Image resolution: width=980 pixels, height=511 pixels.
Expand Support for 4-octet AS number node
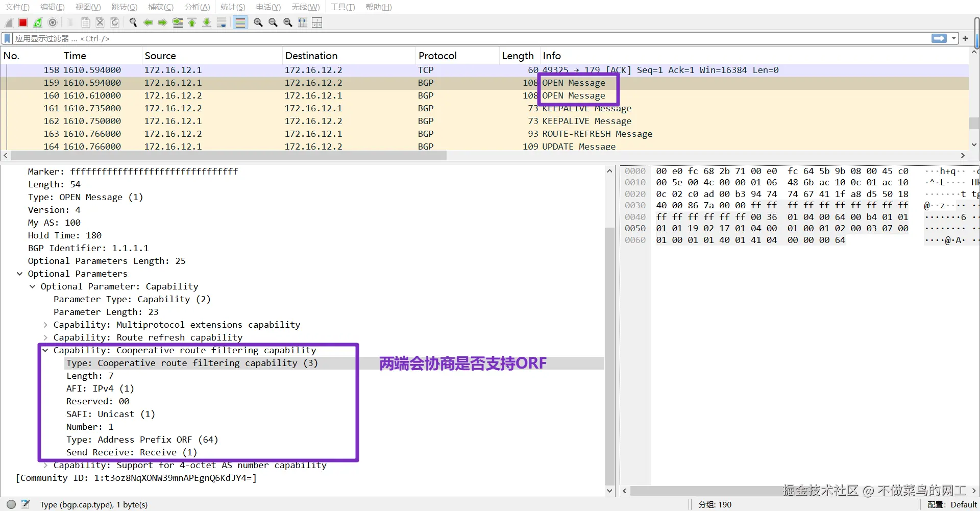point(45,465)
